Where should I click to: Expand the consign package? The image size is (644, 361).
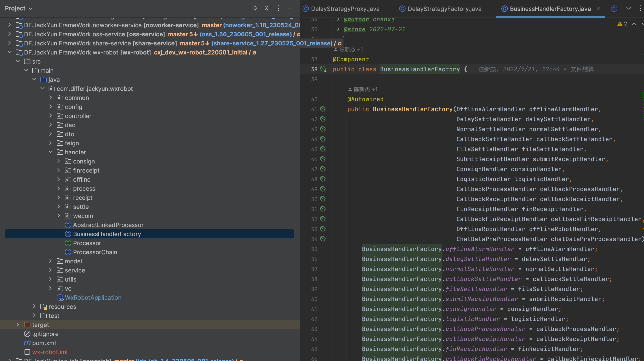(x=59, y=161)
